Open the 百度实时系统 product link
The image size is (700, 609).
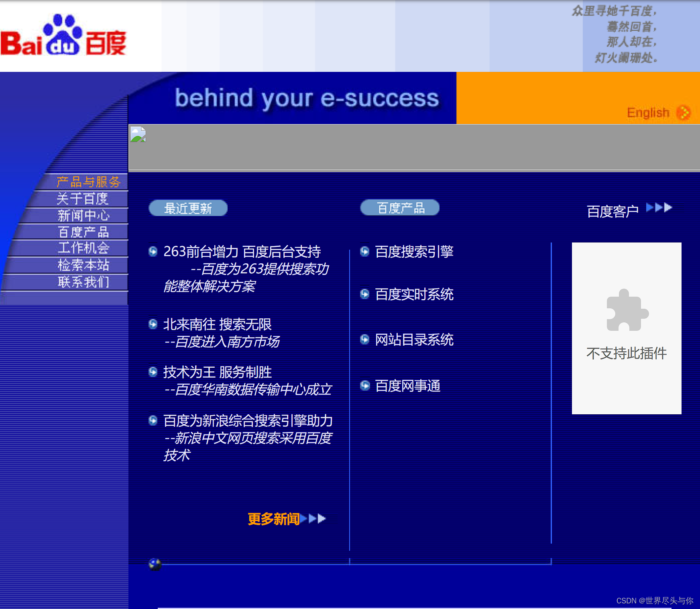click(414, 294)
